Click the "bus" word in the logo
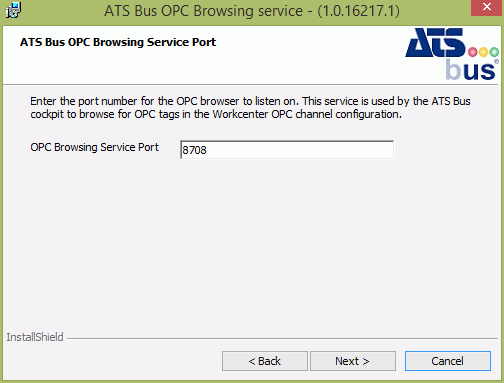The image size is (504, 383). pyautogui.click(x=470, y=69)
